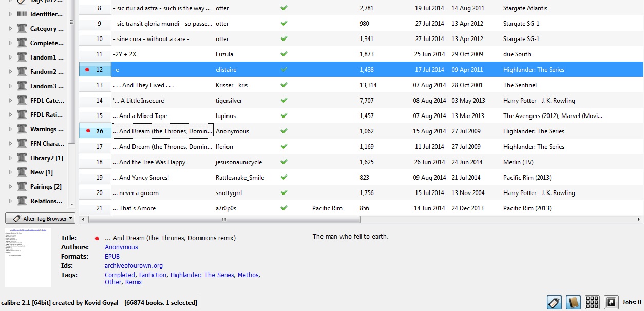This screenshot has width=644, height=311.
Task: Expand the Complete... tag category
Action: pos(10,43)
